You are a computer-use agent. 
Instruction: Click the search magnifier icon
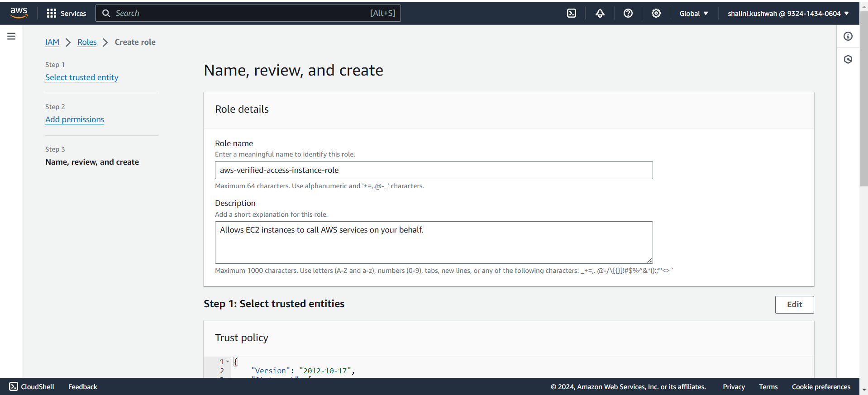click(x=106, y=13)
